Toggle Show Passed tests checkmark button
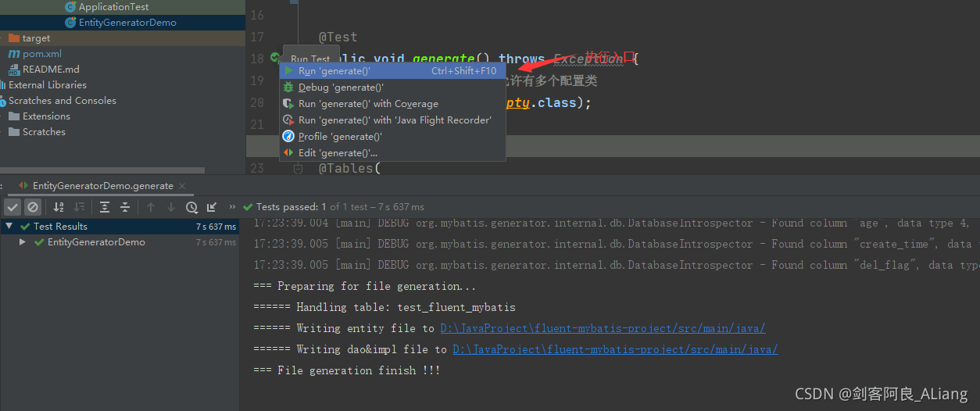The width and height of the screenshot is (980, 411). click(13, 207)
